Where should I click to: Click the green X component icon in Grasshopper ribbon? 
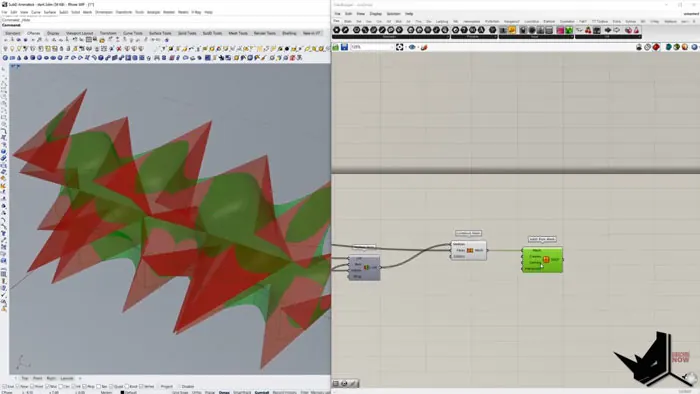(x=569, y=30)
